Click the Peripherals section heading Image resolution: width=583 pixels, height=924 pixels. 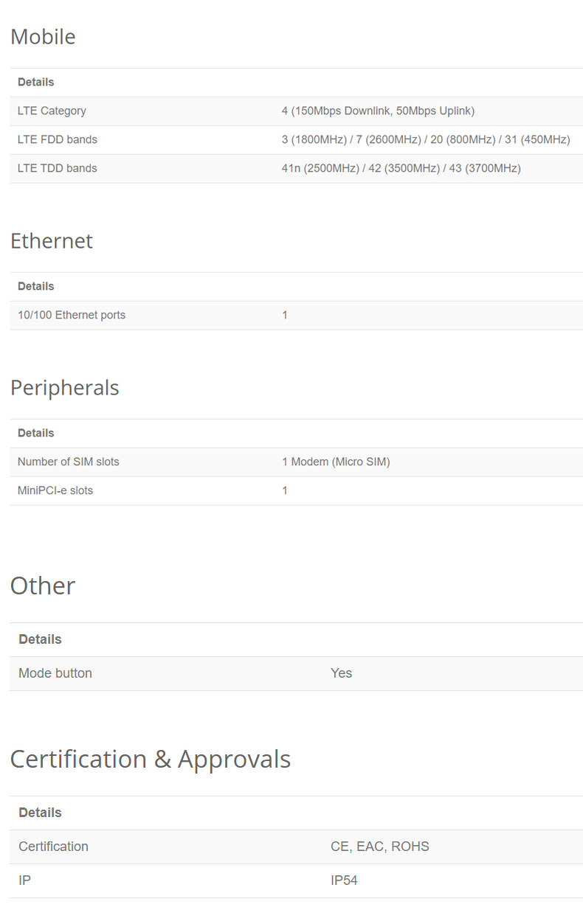[65, 388]
